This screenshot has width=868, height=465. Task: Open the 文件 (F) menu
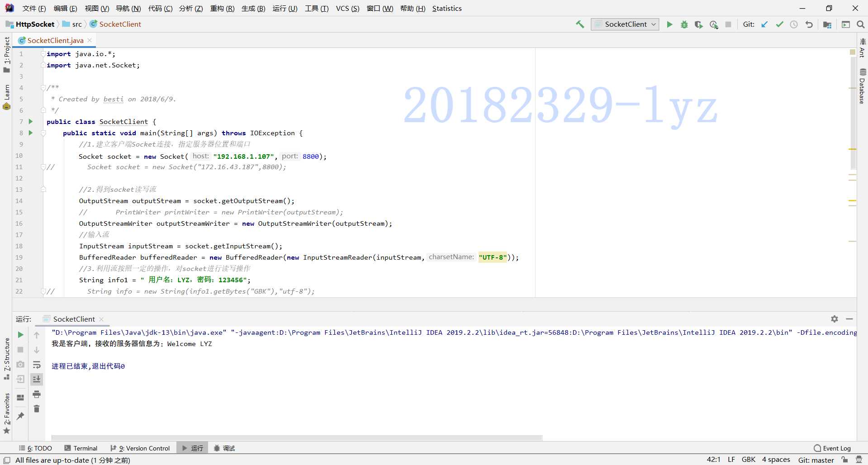(x=34, y=8)
